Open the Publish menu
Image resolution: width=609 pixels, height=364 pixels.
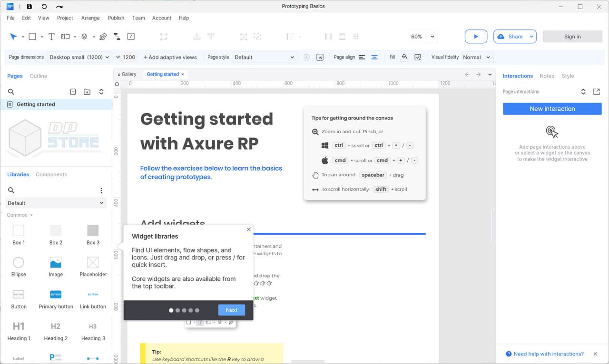pos(116,18)
